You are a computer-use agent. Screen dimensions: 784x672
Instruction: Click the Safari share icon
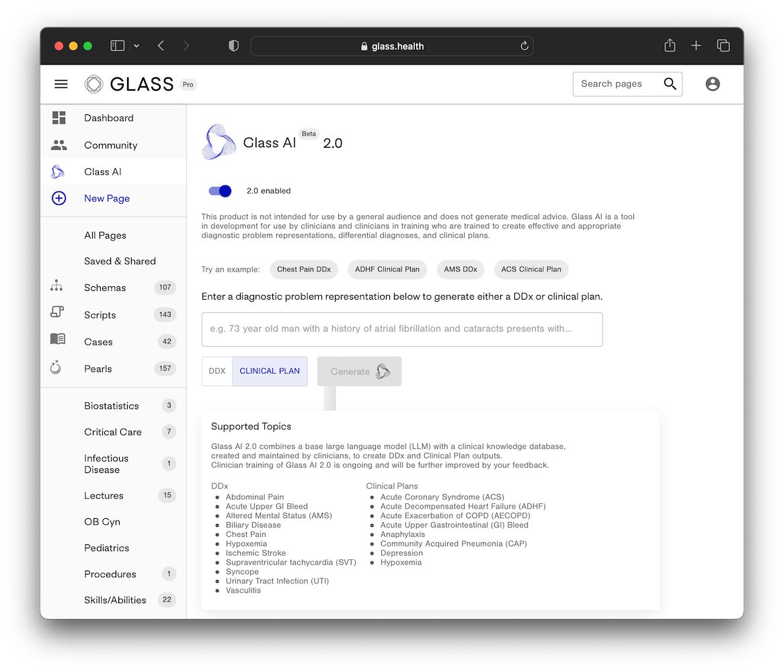pyautogui.click(x=670, y=46)
